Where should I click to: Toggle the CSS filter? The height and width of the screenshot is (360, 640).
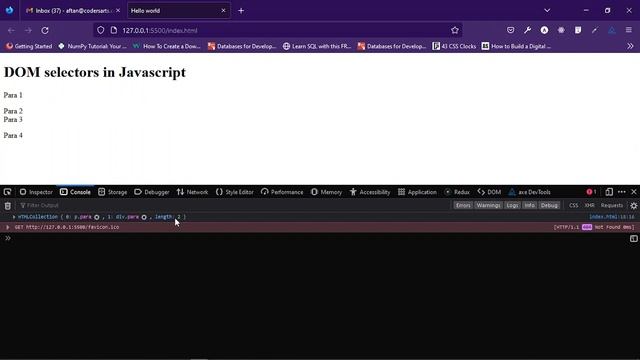(x=573, y=205)
